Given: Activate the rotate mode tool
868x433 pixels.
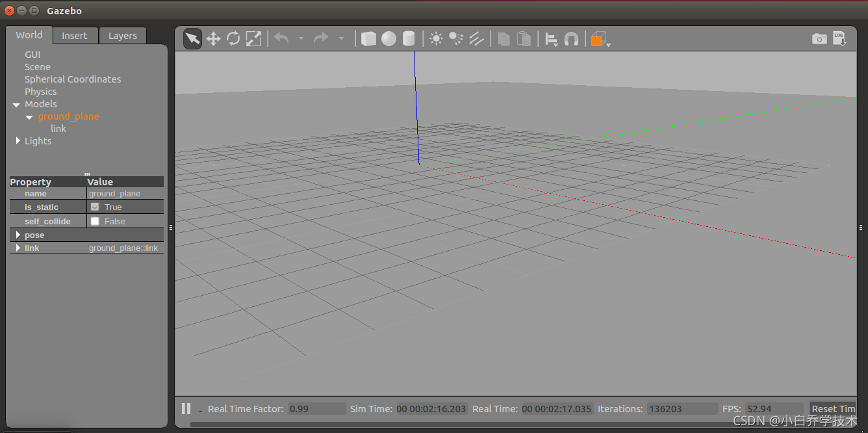Looking at the screenshot, I should pos(233,39).
